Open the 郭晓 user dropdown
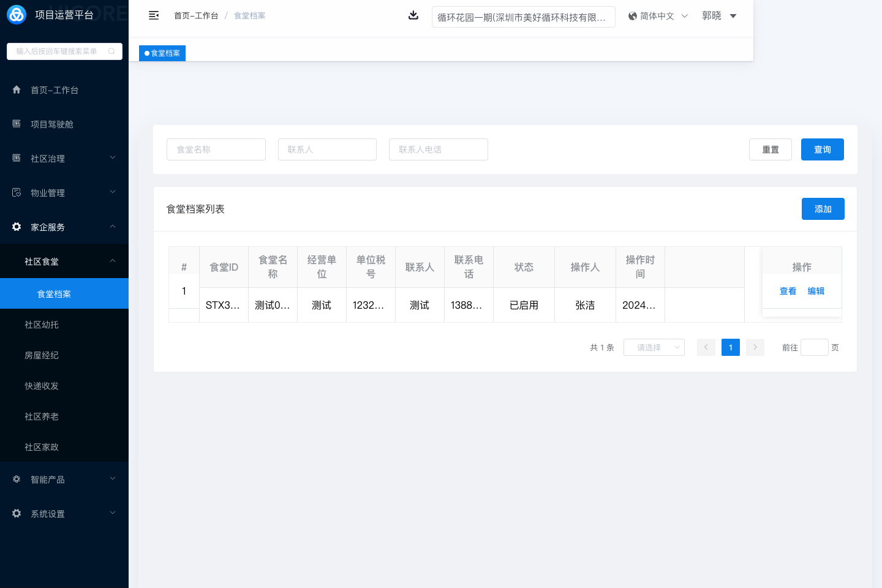 tap(719, 16)
